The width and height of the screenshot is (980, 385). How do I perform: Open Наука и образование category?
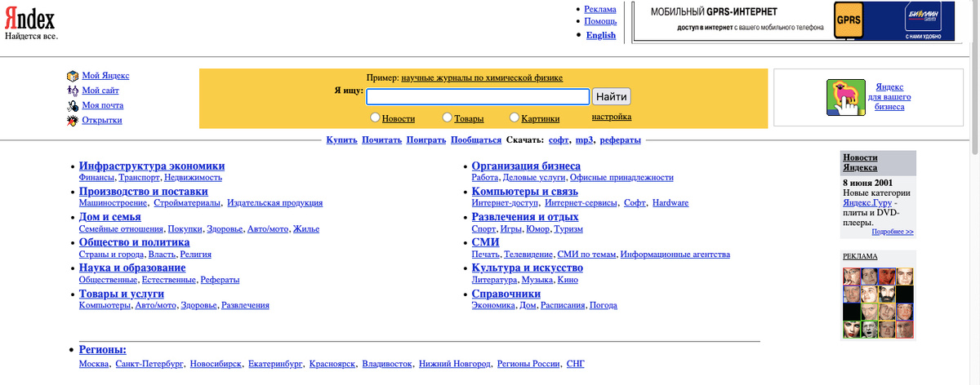[x=132, y=267]
